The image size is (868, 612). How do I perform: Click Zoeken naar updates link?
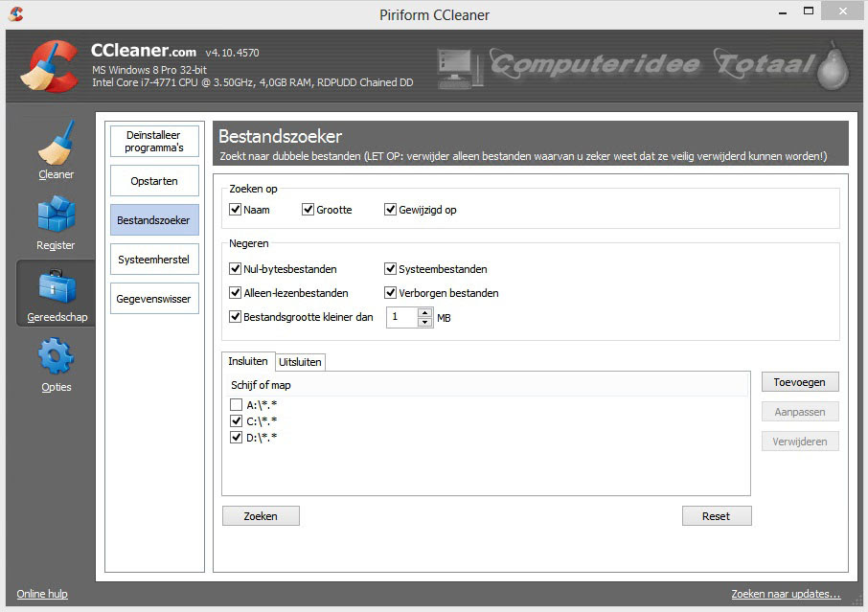point(786,594)
